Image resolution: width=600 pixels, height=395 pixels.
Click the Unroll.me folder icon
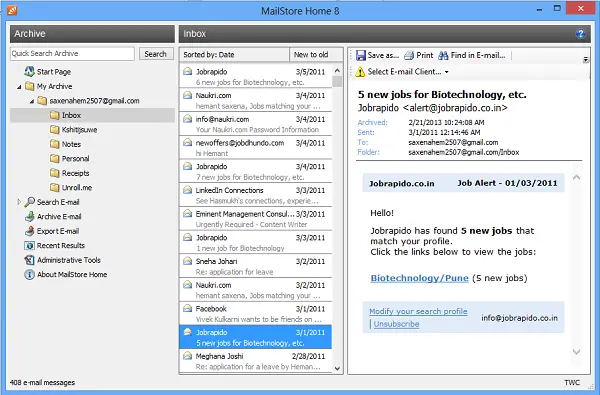[55, 188]
